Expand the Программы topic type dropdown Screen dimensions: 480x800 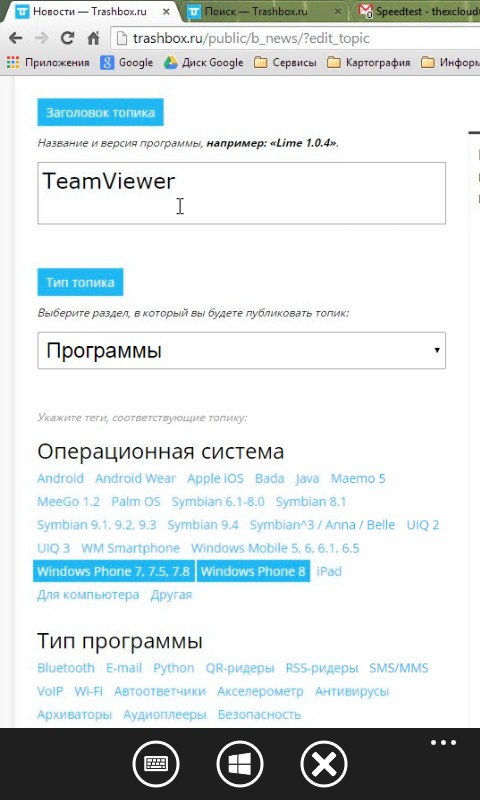241,351
